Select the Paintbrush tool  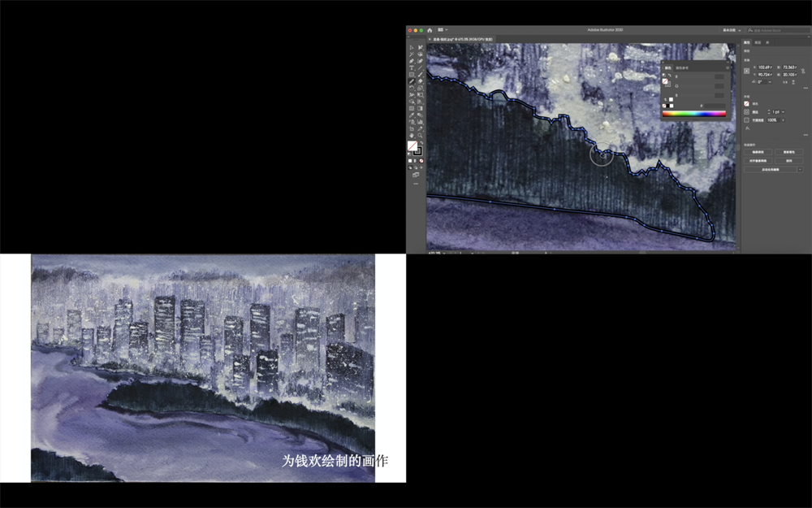(420, 75)
